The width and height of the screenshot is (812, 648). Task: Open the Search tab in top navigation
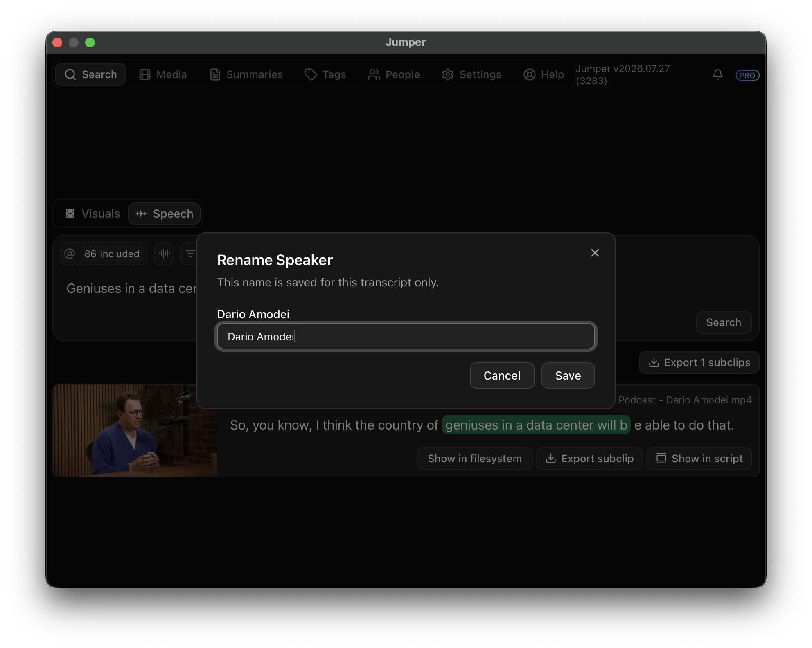(90, 74)
